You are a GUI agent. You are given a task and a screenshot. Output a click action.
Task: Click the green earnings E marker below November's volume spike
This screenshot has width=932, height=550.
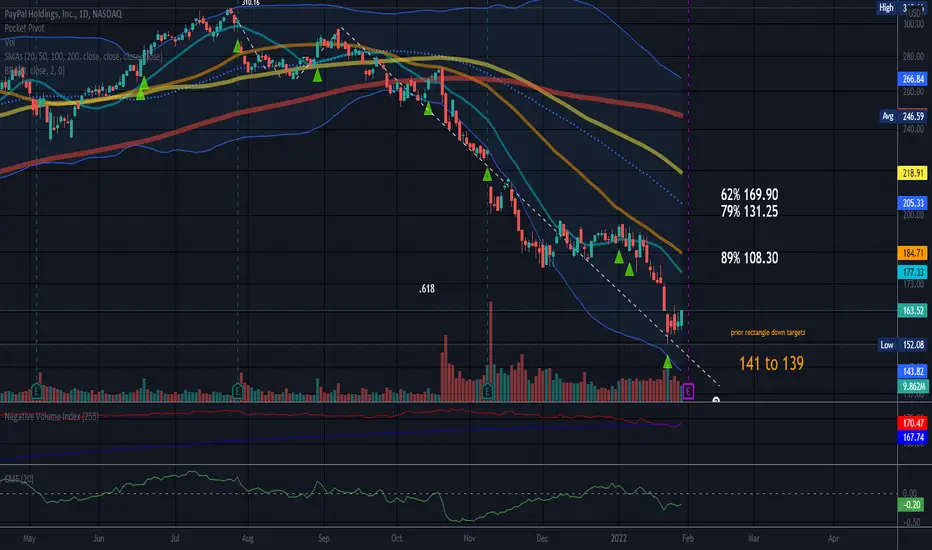487,391
